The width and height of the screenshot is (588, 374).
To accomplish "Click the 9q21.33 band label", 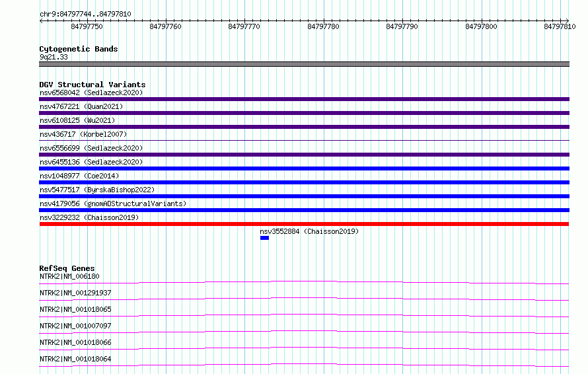I will pyautogui.click(x=54, y=57).
